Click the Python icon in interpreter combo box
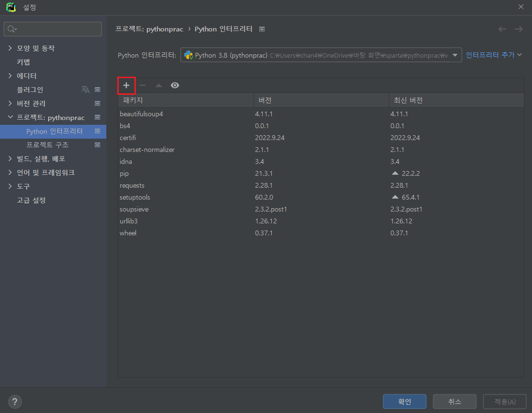Viewport: 532px width, 413px height. click(188, 55)
